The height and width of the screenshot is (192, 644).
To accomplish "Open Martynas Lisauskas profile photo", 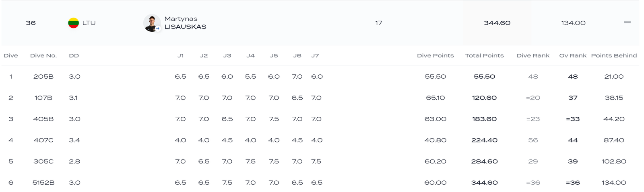I will point(152,23).
